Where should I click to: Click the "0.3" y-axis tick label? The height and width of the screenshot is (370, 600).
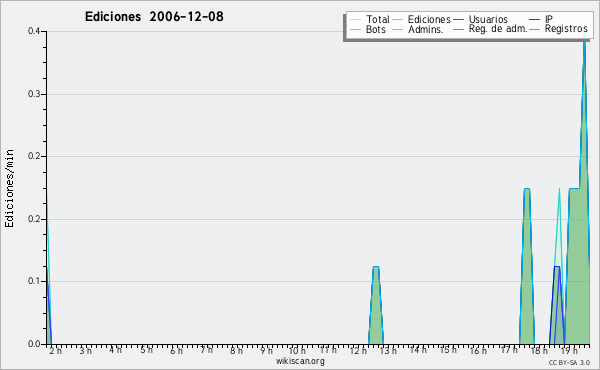coord(34,94)
